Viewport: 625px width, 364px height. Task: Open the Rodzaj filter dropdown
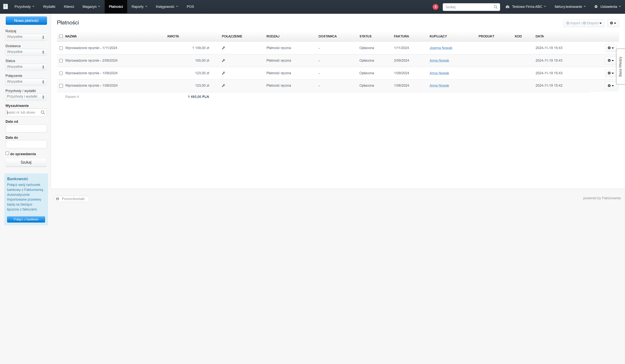26,37
